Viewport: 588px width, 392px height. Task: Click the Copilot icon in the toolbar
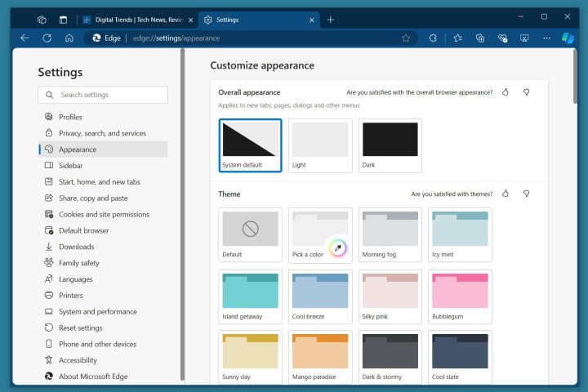click(568, 38)
